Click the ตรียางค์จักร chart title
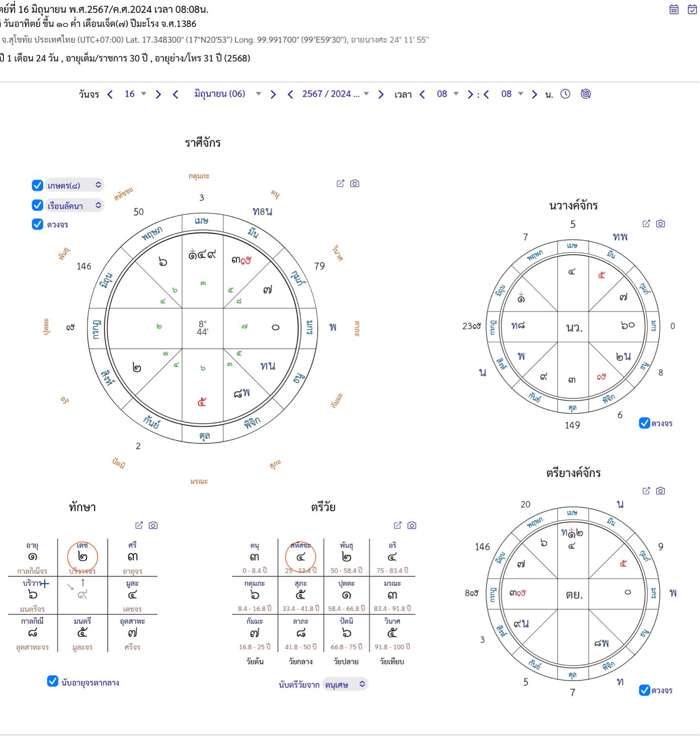700x736 pixels. click(x=573, y=473)
